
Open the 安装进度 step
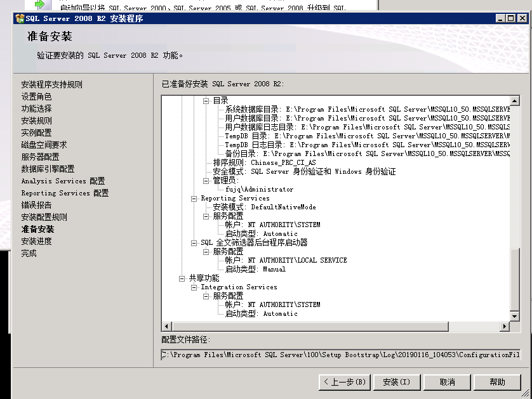pos(36,241)
